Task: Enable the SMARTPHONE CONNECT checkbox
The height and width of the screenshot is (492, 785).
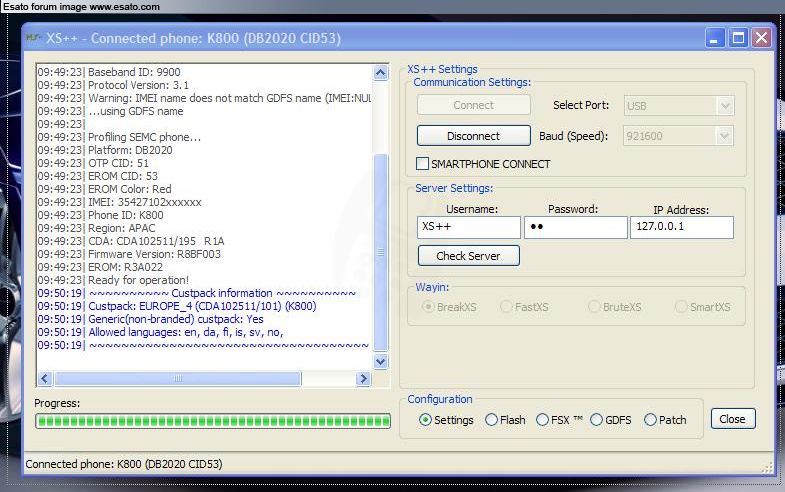Action: pyautogui.click(x=423, y=164)
